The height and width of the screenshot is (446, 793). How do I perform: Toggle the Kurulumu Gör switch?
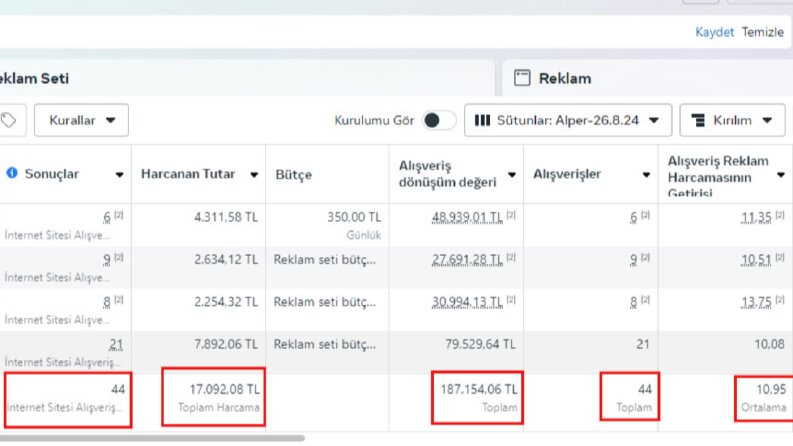click(x=438, y=120)
